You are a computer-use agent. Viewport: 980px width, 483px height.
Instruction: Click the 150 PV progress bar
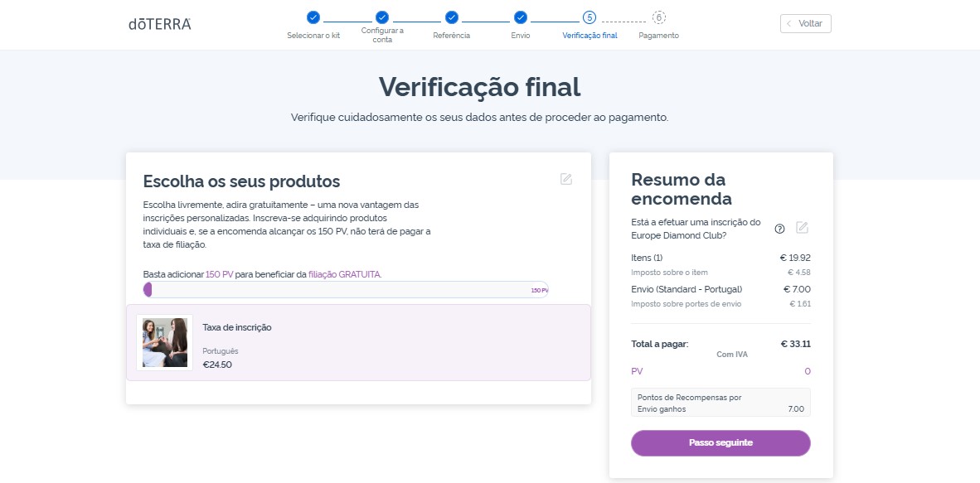[346, 290]
